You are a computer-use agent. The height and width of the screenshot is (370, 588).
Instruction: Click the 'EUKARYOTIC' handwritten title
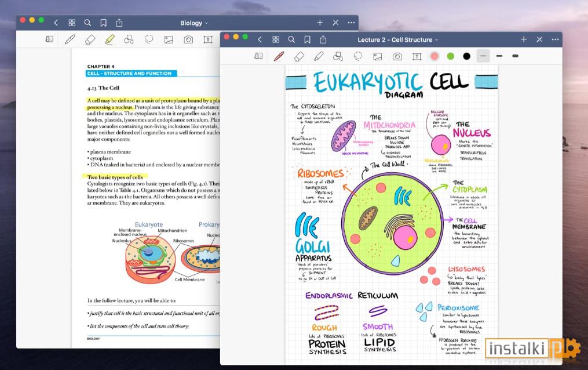coord(368,82)
